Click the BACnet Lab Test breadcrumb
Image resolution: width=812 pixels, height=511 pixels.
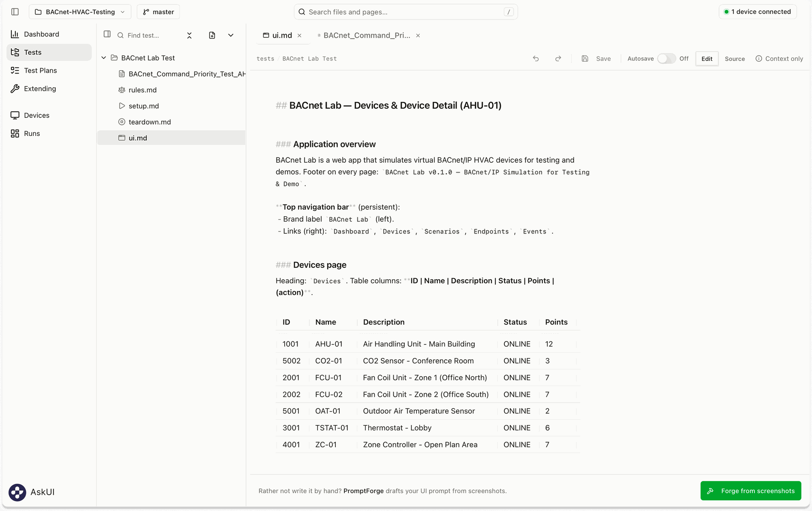click(x=309, y=58)
